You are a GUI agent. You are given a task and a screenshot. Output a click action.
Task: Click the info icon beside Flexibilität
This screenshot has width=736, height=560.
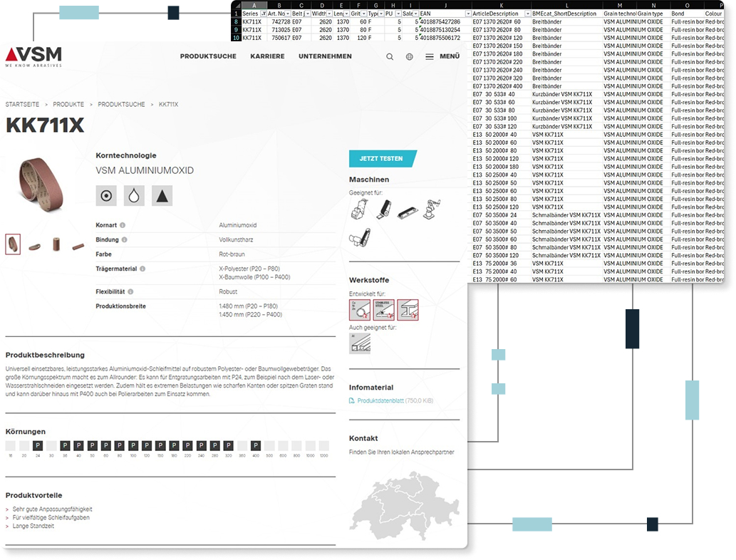pyautogui.click(x=130, y=291)
